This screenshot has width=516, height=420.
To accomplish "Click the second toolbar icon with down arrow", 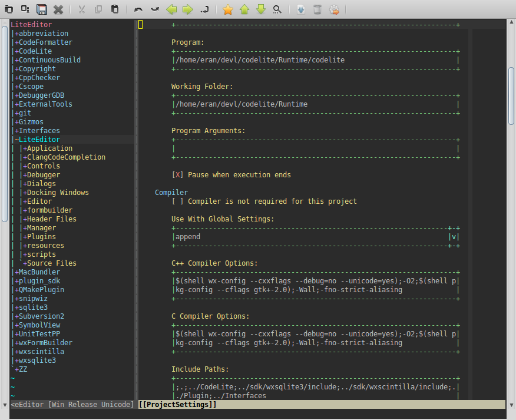I will (x=25, y=9).
